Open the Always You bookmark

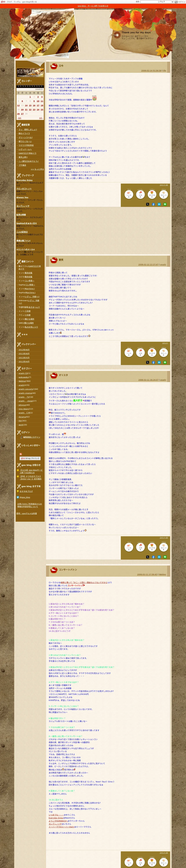(x=23, y=197)
